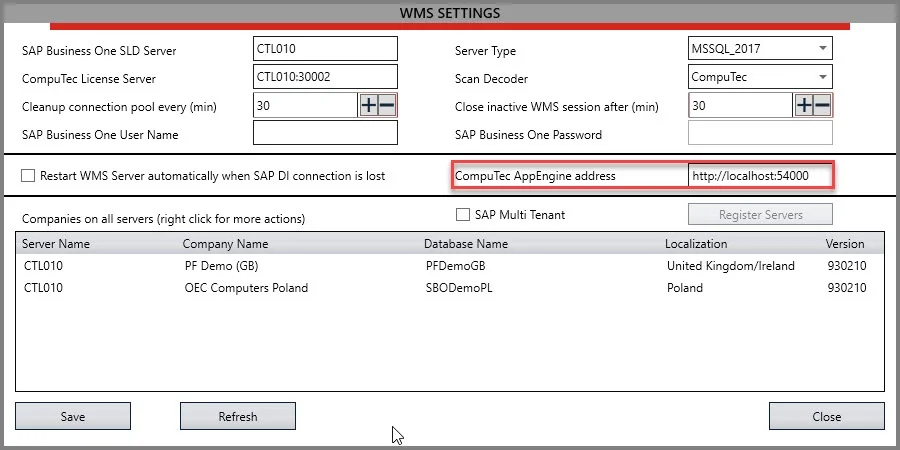Click the SAP Business One Password field
The image size is (900, 450).
(760, 133)
